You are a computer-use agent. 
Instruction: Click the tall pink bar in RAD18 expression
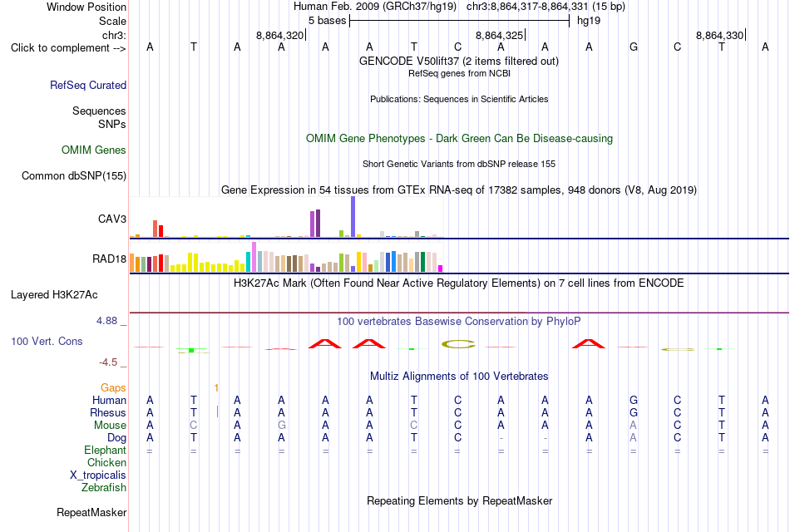point(254,257)
